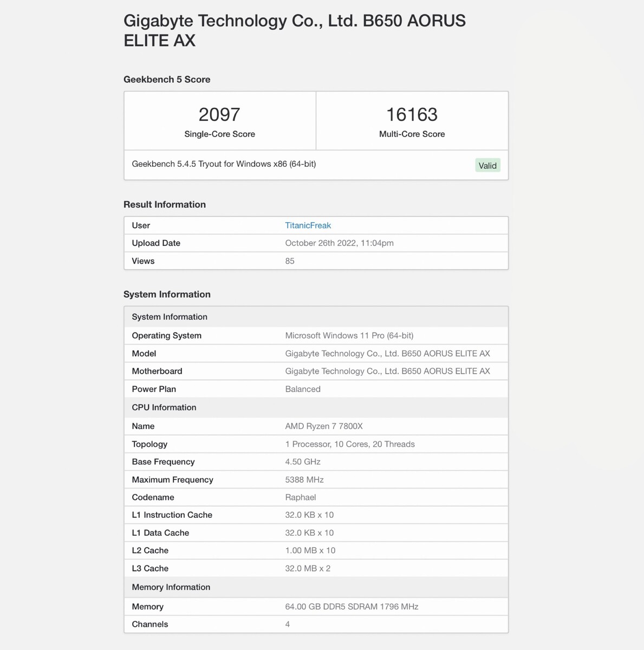Select the Multi-Core Score label
644x650 pixels.
(x=412, y=134)
